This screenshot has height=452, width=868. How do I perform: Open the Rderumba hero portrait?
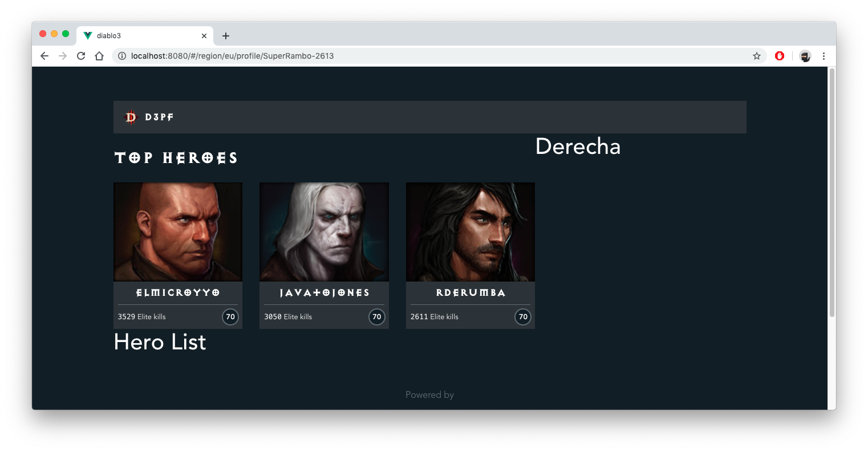point(470,232)
